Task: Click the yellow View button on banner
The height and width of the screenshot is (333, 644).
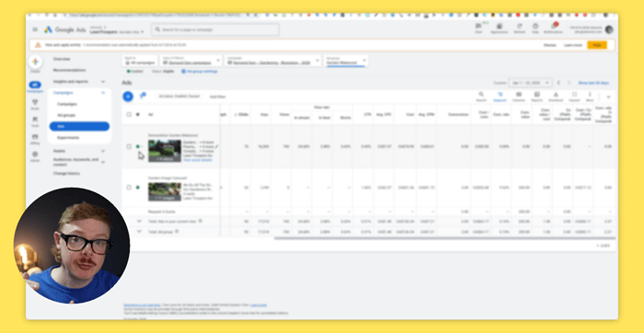Action: (597, 45)
